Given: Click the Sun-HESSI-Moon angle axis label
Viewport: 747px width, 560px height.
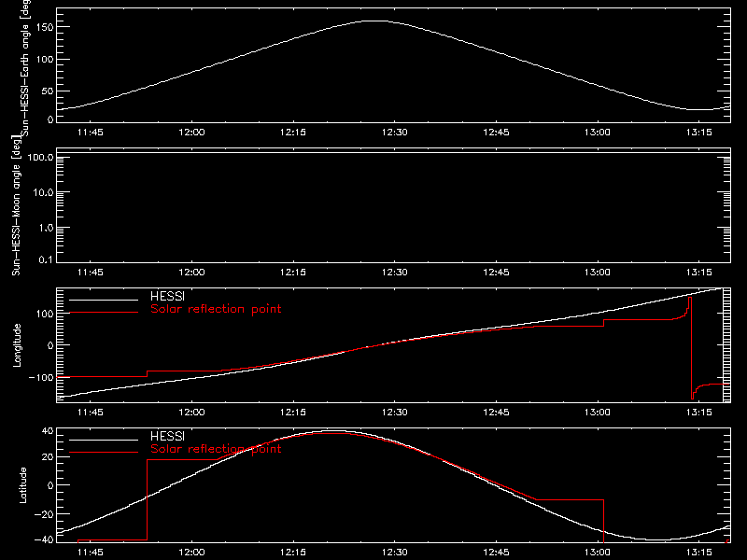Looking at the screenshot, I should (x=17, y=205).
